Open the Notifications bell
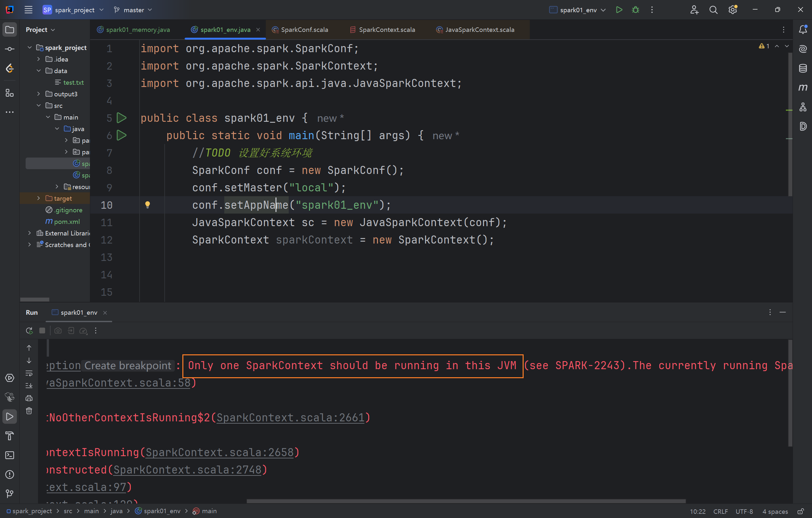Viewport: 812px width, 518px height. point(803,30)
